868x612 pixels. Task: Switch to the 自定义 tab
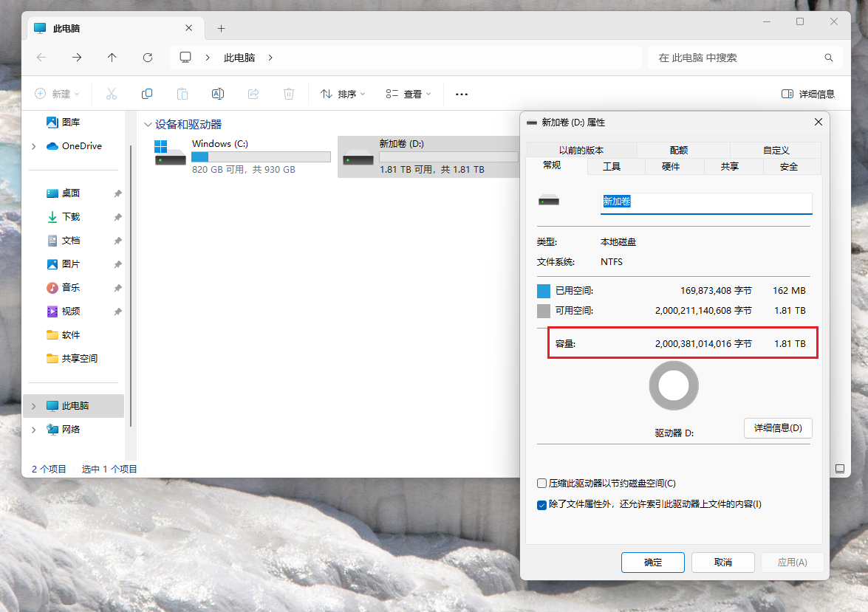click(776, 150)
